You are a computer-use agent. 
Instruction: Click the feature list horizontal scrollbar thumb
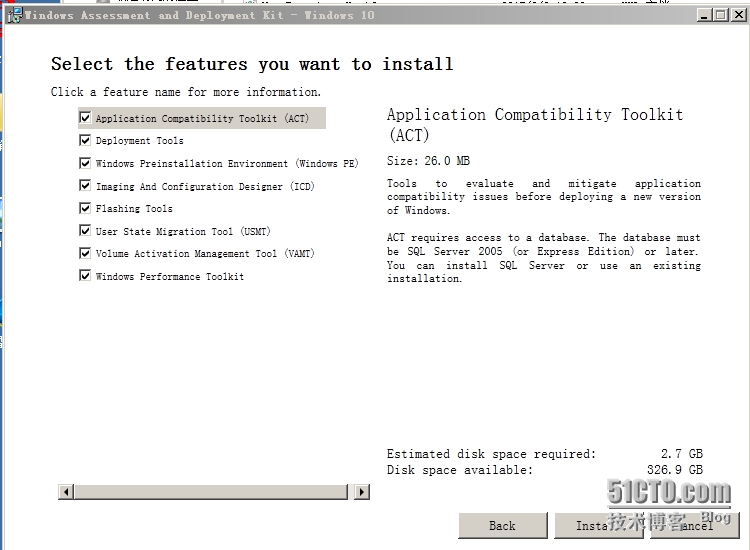pos(211,492)
